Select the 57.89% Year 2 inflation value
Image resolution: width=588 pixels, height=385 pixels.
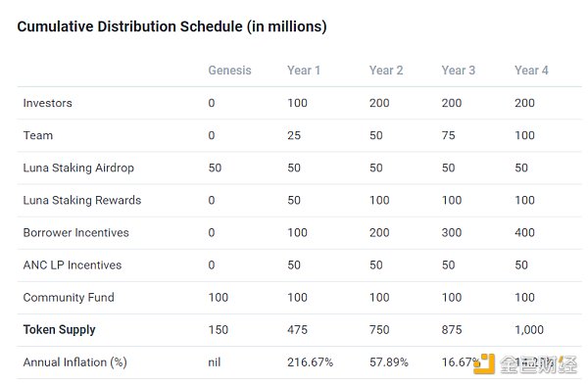click(x=389, y=362)
